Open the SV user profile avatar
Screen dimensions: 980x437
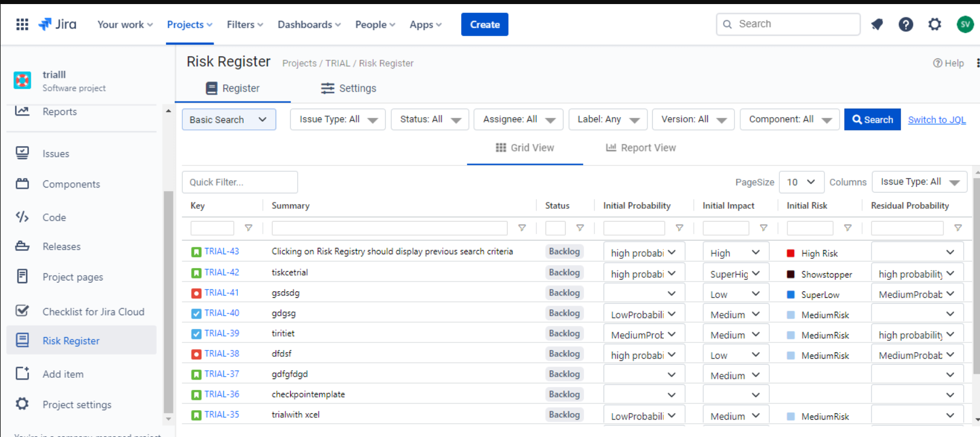click(965, 24)
